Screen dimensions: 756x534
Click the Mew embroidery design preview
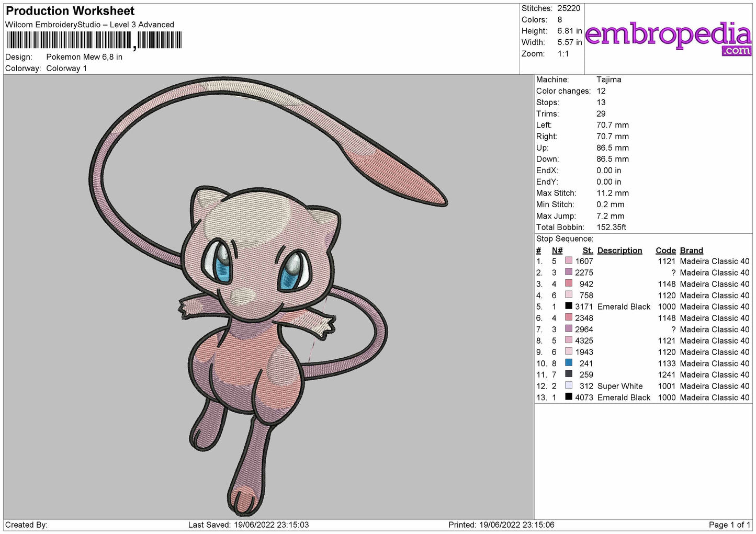click(267, 297)
